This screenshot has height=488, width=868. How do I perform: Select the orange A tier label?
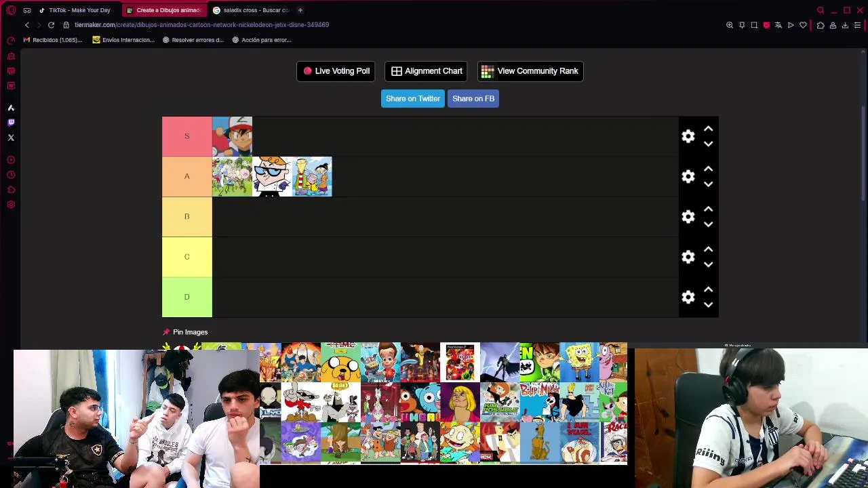point(187,176)
